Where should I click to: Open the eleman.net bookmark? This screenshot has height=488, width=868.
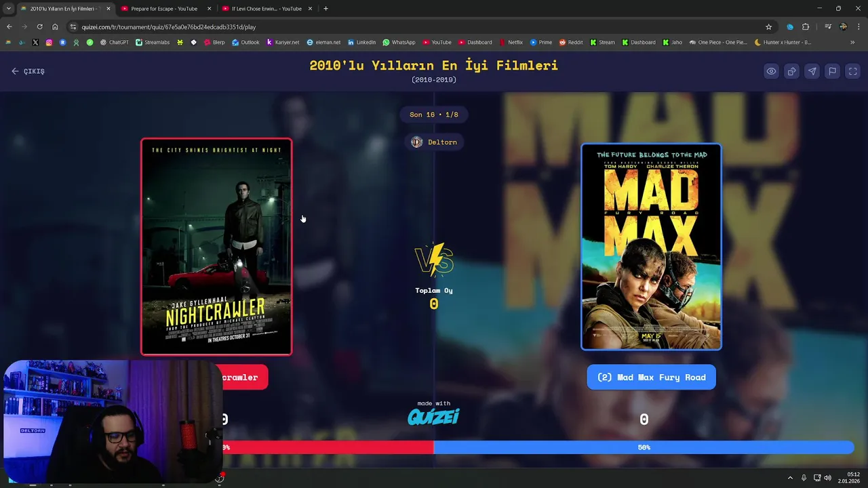point(323,42)
